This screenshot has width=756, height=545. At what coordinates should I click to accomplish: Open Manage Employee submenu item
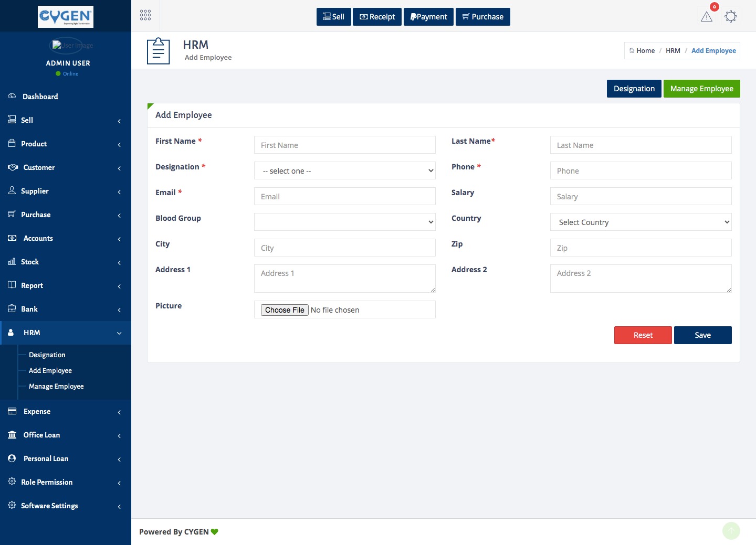click(56, 387)
